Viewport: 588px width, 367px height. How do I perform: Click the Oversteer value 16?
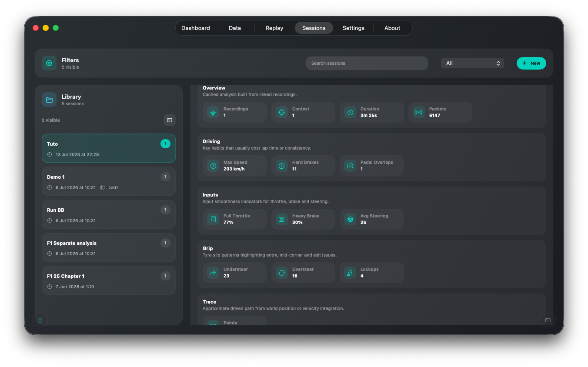click(x=295, y=276)
